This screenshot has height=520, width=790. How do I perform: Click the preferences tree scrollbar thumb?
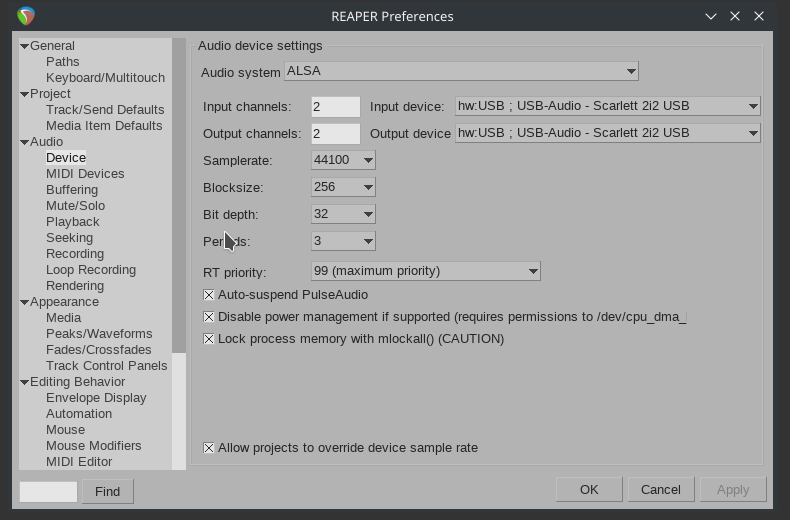click(179, 196)
